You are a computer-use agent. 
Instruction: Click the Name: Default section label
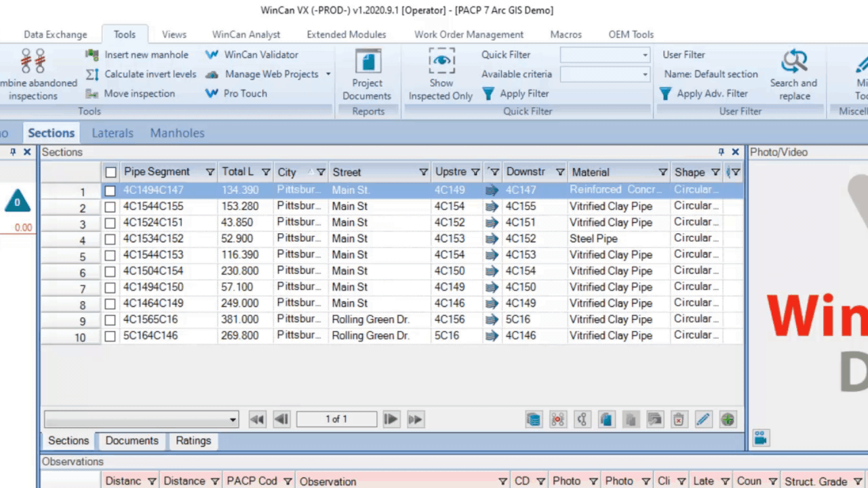(x=711, y=74)
